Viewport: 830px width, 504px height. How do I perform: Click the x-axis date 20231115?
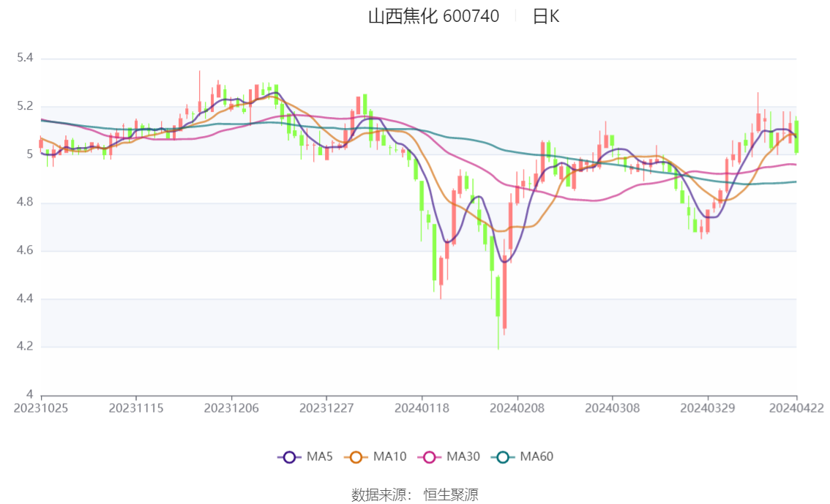[x=136, y=408]
